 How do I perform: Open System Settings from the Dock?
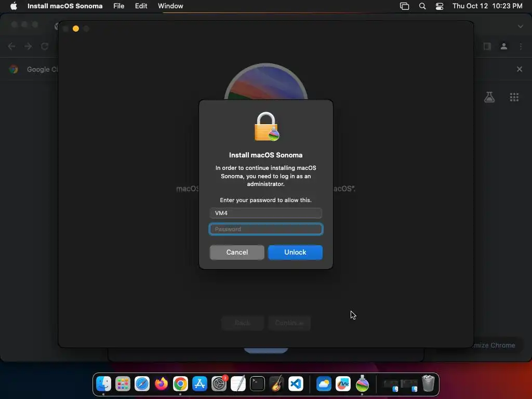point(219,384)
